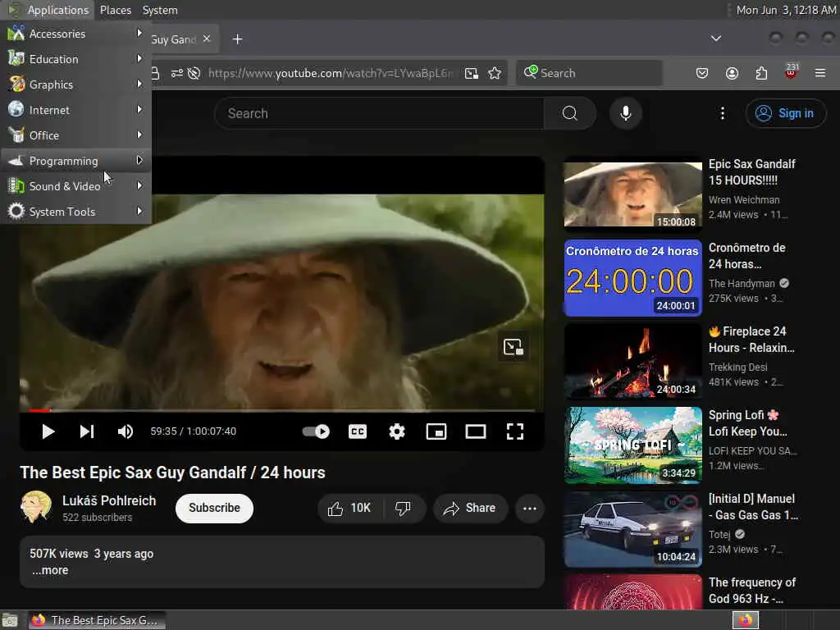Close the Guy Gandalf browser tab

coord(207,39)
